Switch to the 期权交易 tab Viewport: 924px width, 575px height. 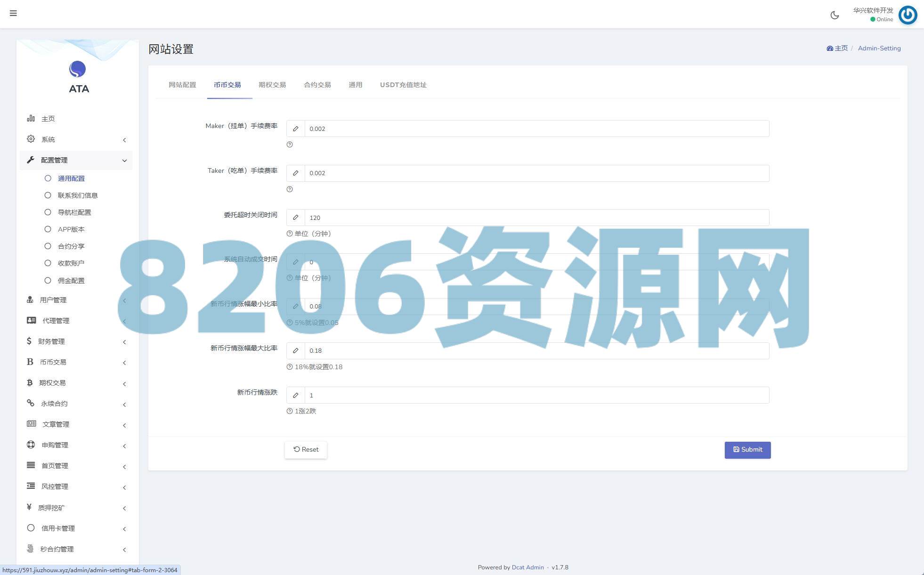pyautogui.click(x=272, y=85)
